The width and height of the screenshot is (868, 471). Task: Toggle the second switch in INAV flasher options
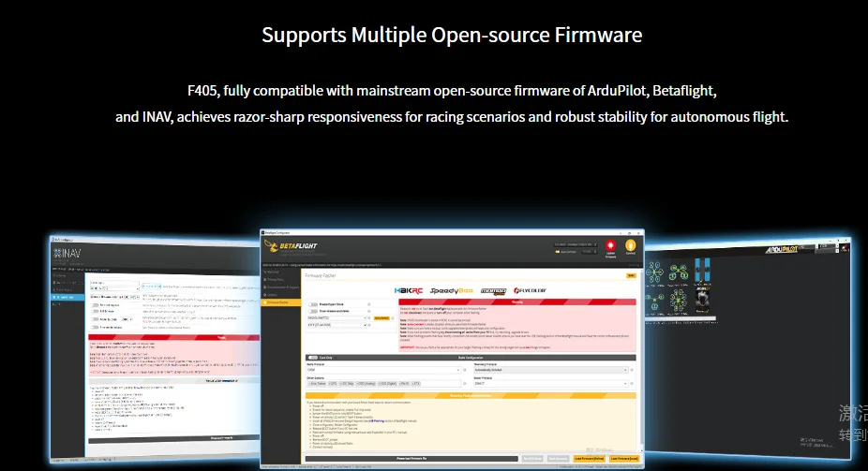click(x=95, y=311)
